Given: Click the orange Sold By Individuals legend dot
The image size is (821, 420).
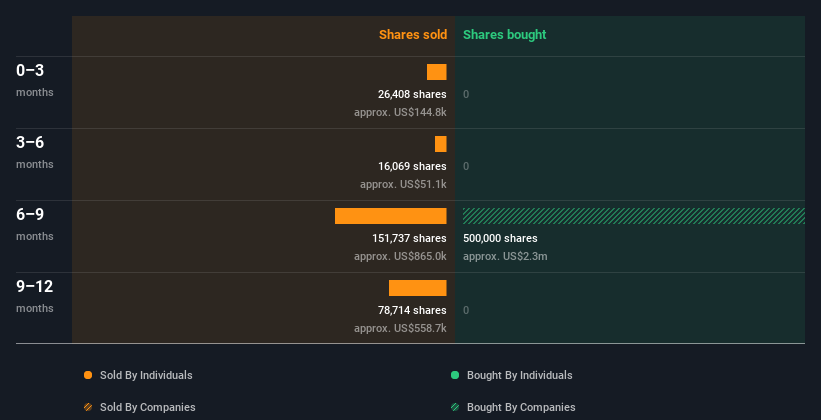Looking at the screenshot, I should click(x=88, y=375).
